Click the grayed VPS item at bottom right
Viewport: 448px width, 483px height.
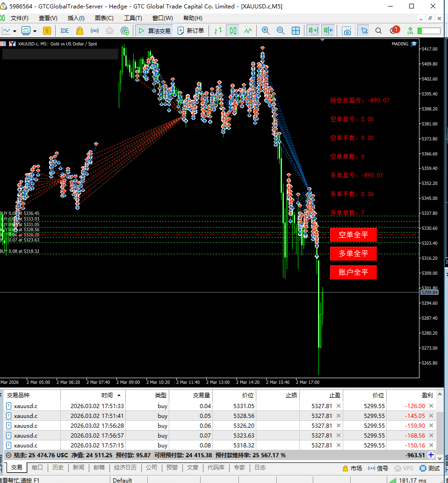click(404, 468)
